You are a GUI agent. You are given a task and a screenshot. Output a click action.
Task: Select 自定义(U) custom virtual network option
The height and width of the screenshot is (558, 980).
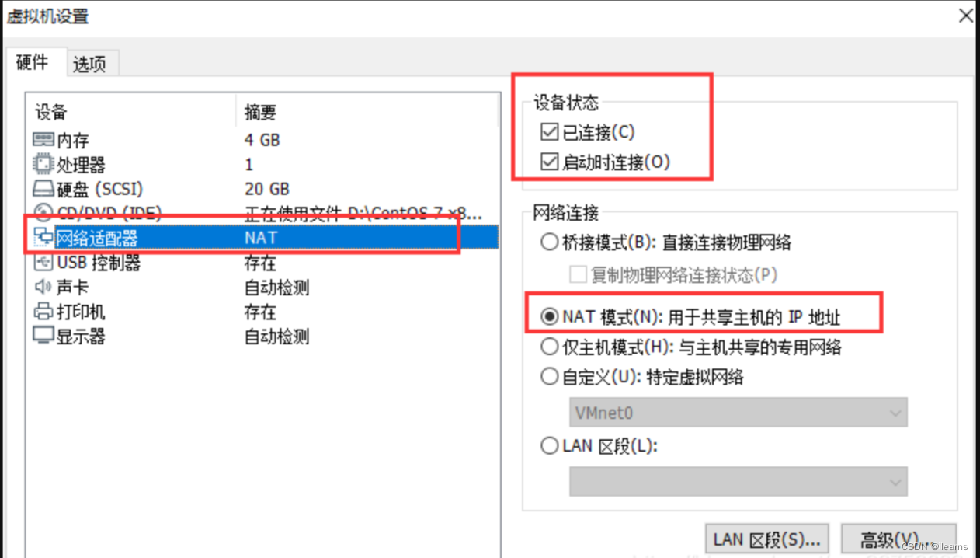click(x=550, y=377)
